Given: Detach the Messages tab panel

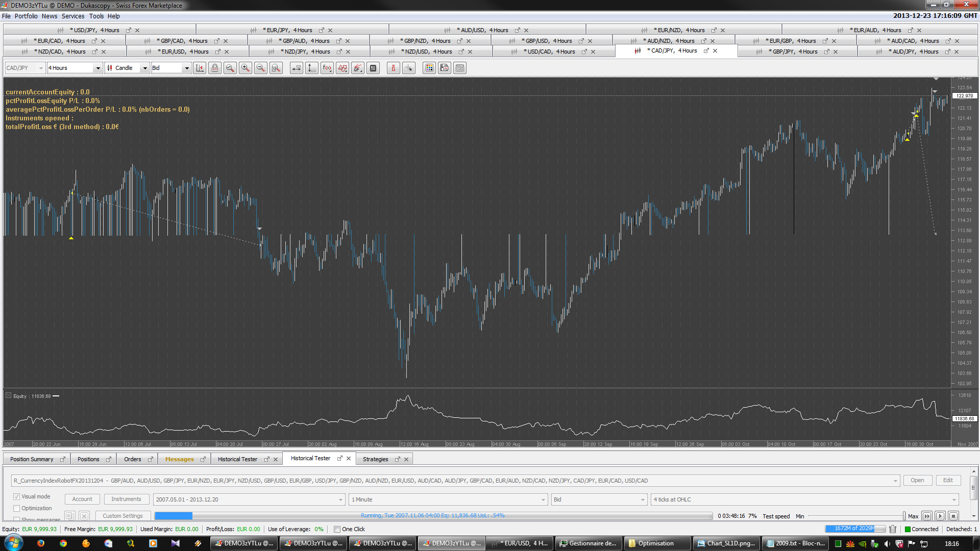Looking at the screenshot, I should (x=203, y=459).
